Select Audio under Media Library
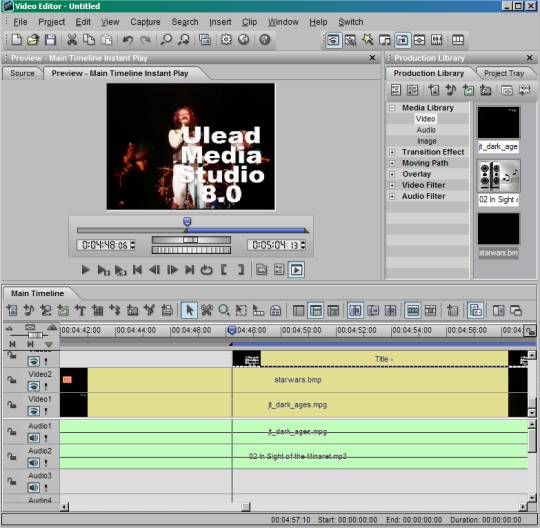This screenshot has width=540, height=528. point(426,130)
